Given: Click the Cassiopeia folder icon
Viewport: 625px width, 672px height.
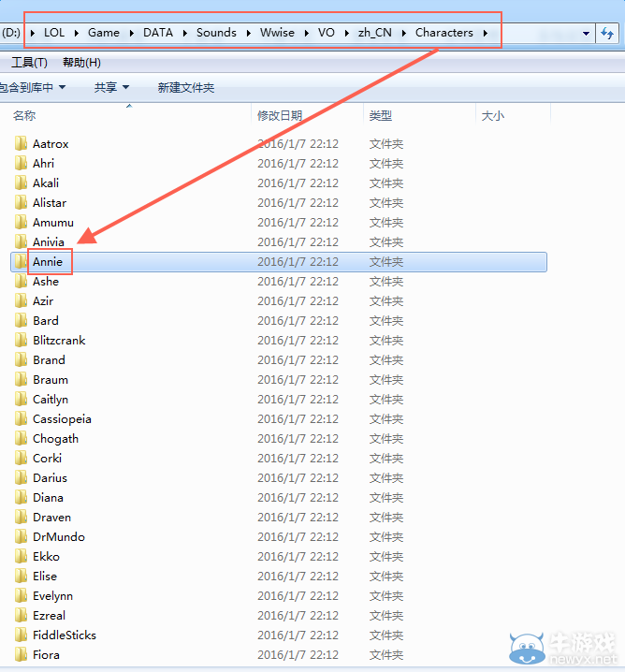Looking at the screenshot, I should pyautogui.click(x=21, y=419).
